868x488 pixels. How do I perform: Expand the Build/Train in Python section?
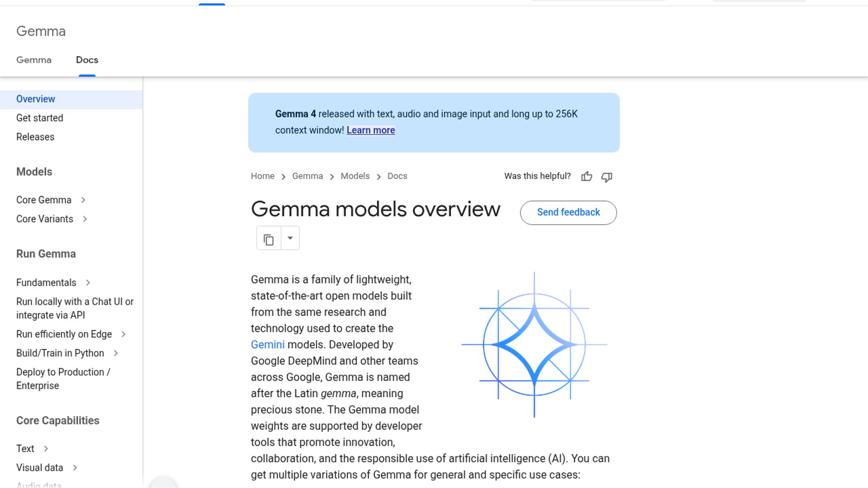pyautogui.click(x=117, y=353)
